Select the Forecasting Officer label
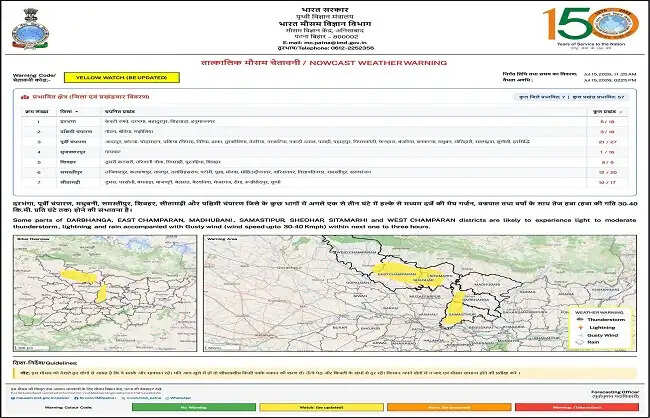The width and height of the screenshot is (650, 418). (x=614, y=392)
